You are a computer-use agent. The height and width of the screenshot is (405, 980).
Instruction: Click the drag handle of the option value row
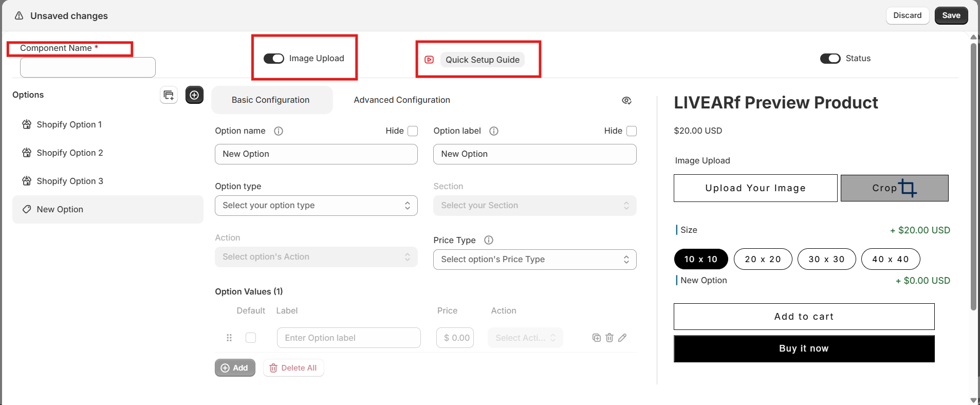pyautogui.click(x=229, y=338)
